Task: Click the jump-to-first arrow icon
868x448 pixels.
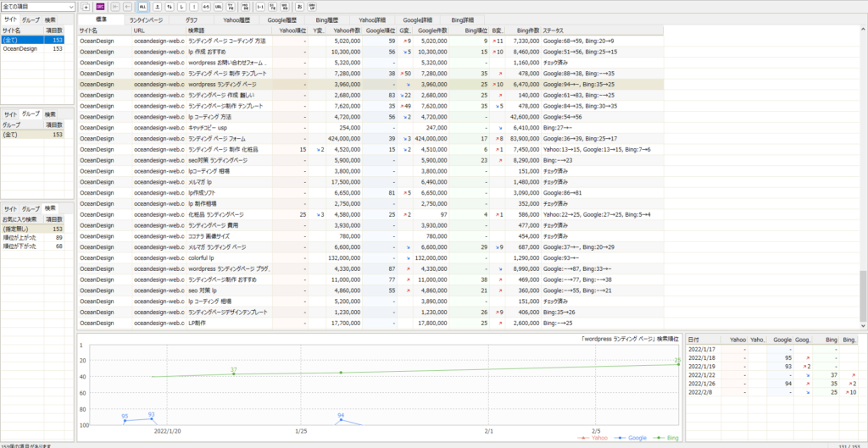Action: coord(115,7)
